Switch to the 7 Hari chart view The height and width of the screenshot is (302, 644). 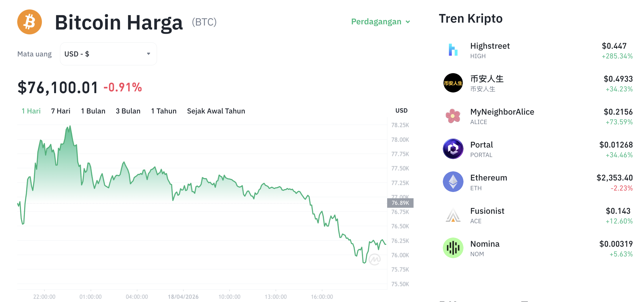pos(60,111)
